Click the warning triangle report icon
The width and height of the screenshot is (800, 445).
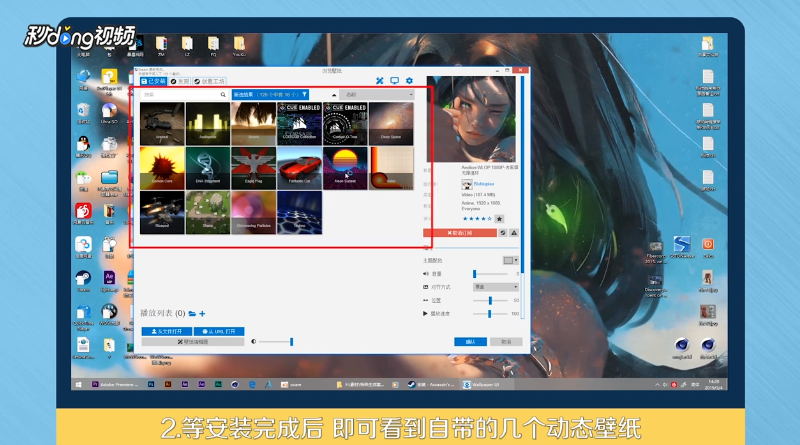tap(514, 233)
